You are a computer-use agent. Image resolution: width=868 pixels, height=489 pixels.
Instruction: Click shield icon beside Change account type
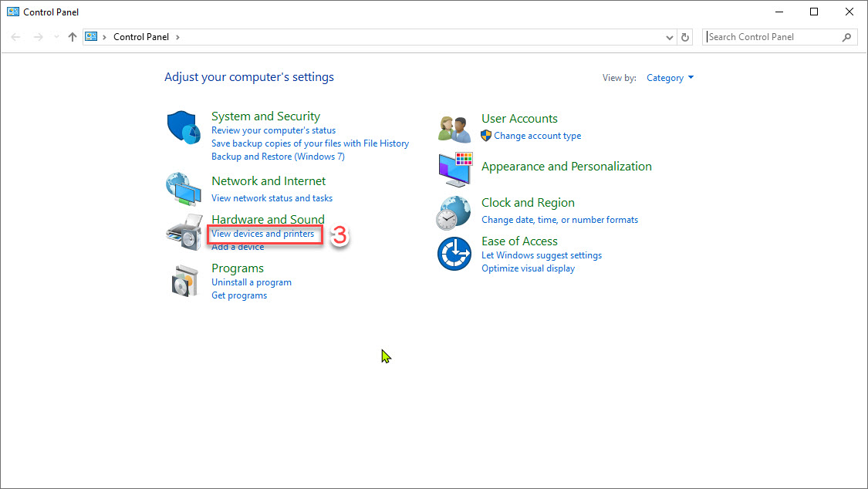[x=486, y=136]
